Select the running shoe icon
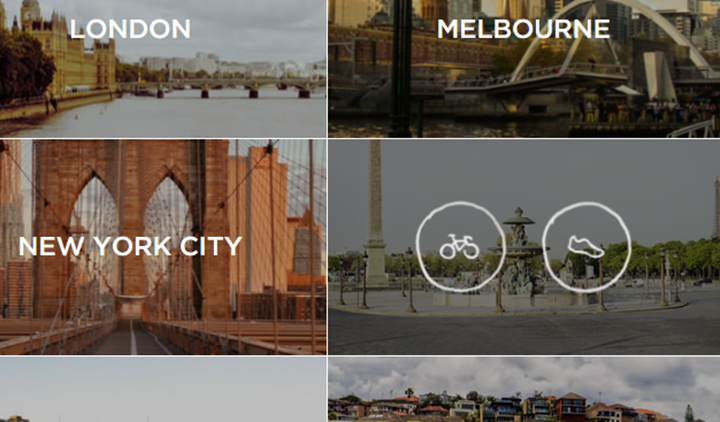Image resolution: width=720 pixels, height=422 pixels. point(586,247)
